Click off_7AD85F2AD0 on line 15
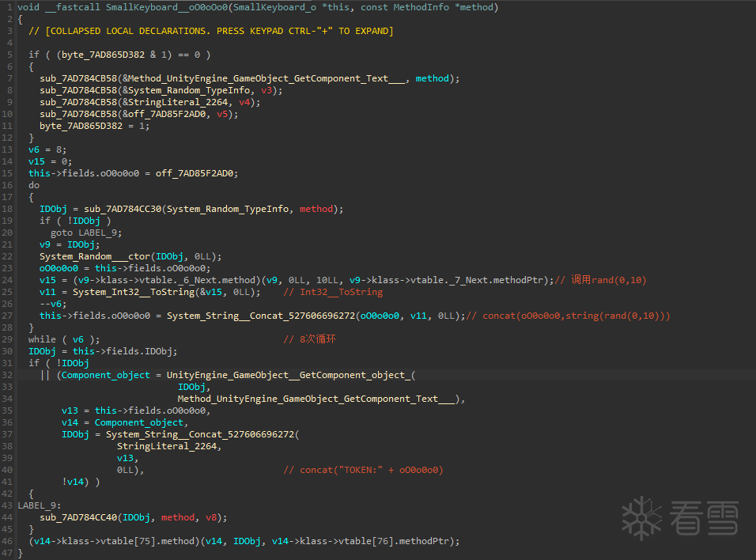Screen dimensions: 756x560 195,173
